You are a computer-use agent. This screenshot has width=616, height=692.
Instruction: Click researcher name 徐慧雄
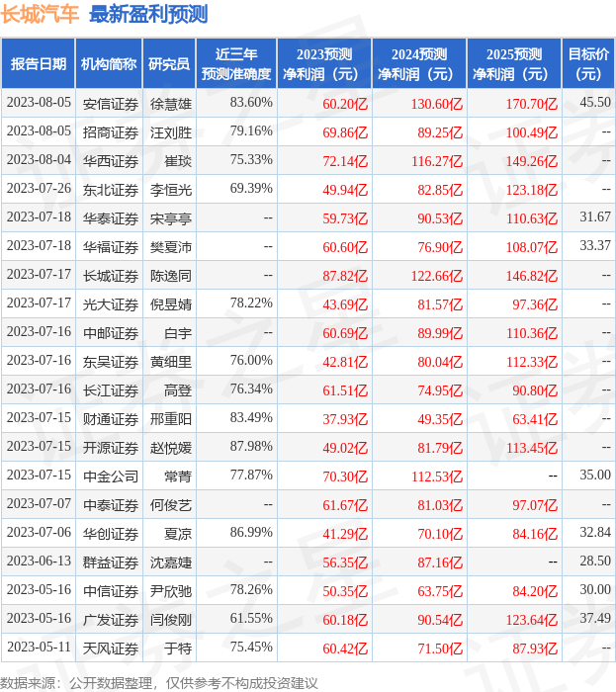[171, 104]
